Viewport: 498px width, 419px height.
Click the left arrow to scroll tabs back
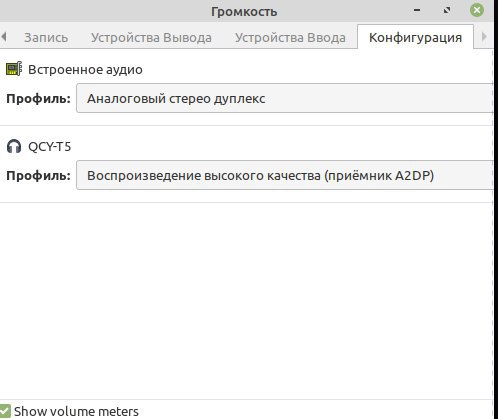[4, 37]
